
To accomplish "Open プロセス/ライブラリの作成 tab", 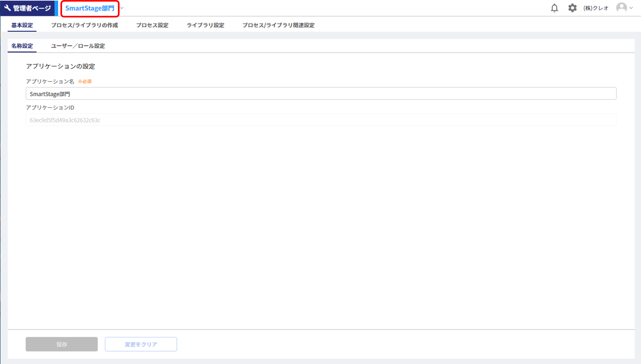I will coord(84,25).
